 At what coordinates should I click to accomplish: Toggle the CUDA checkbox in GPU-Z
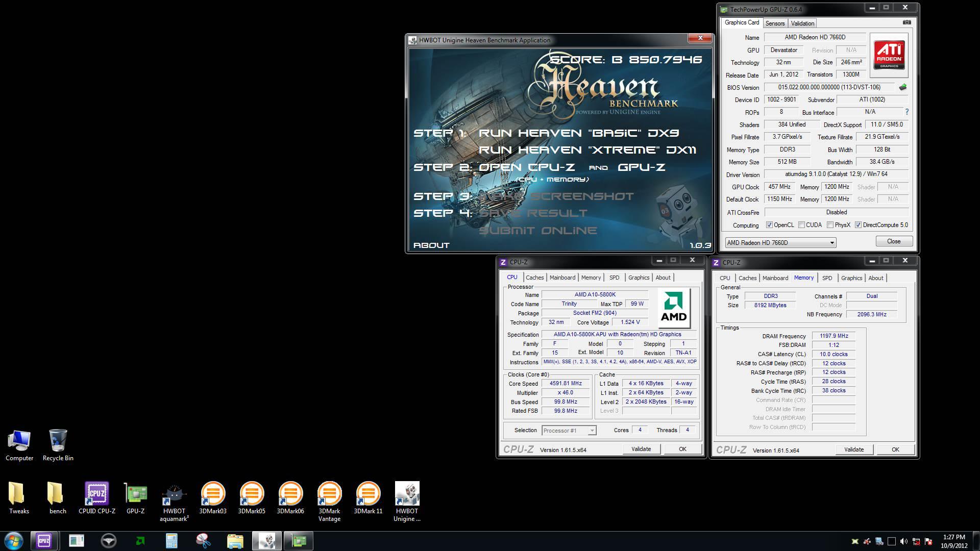click(x=801, y=225)
